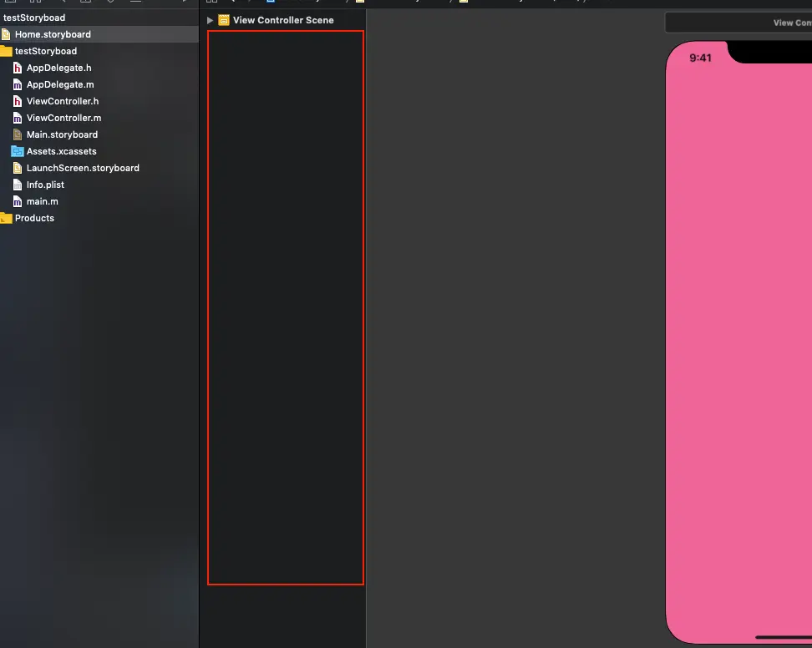
Task: Select the testStoryboad project root
Action: point(34,18)
